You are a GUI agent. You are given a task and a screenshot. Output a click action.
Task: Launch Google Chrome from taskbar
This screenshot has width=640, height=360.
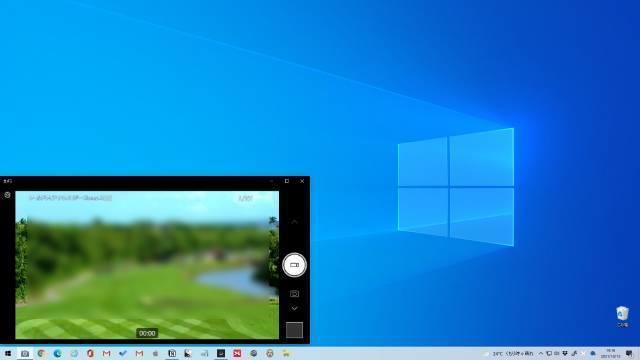click(41, 353)
